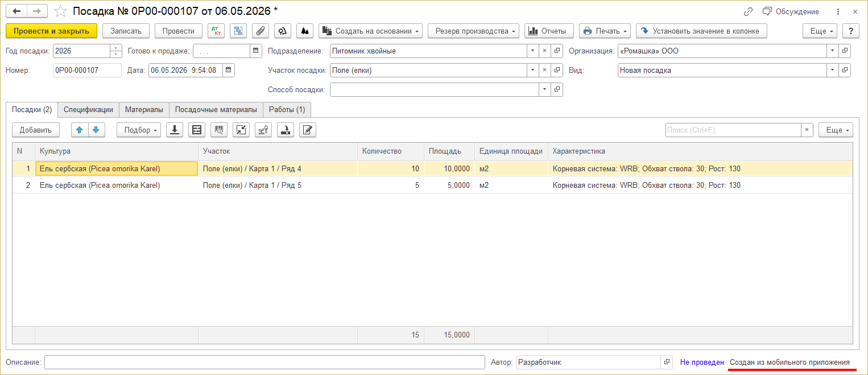Switch to the Спецификации tab
Image resolution: width=868 pixels, height=375 pixels.
(88, 109)
